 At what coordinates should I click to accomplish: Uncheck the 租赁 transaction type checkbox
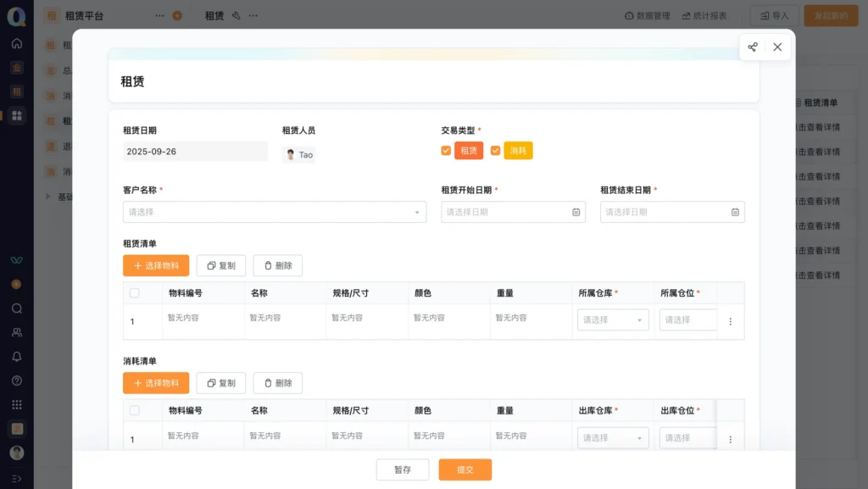pyautogui.click(x=446, y=151)
